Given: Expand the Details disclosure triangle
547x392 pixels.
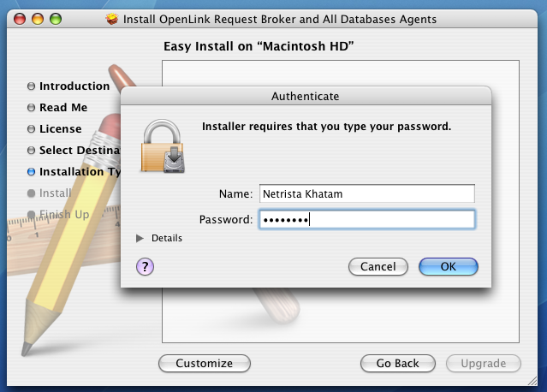Looking at the screenshot, I should pos(140,238).
